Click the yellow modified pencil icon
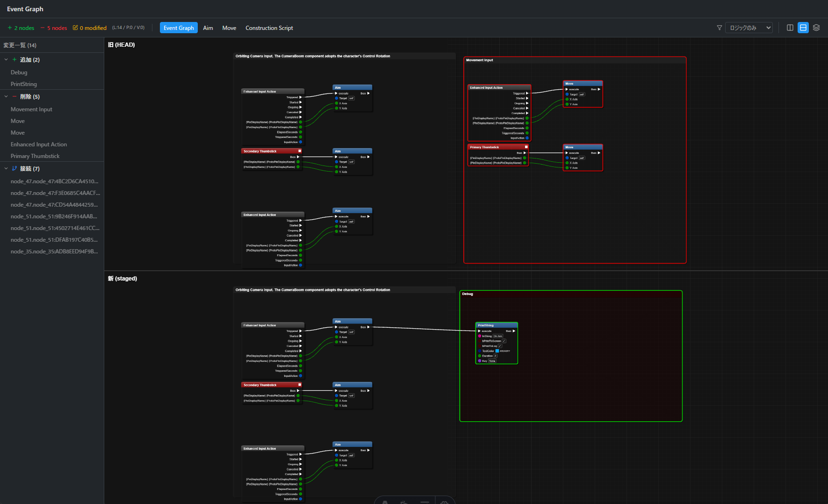The height and width of the screenshot is (504, 828). [x=75, y=28]
